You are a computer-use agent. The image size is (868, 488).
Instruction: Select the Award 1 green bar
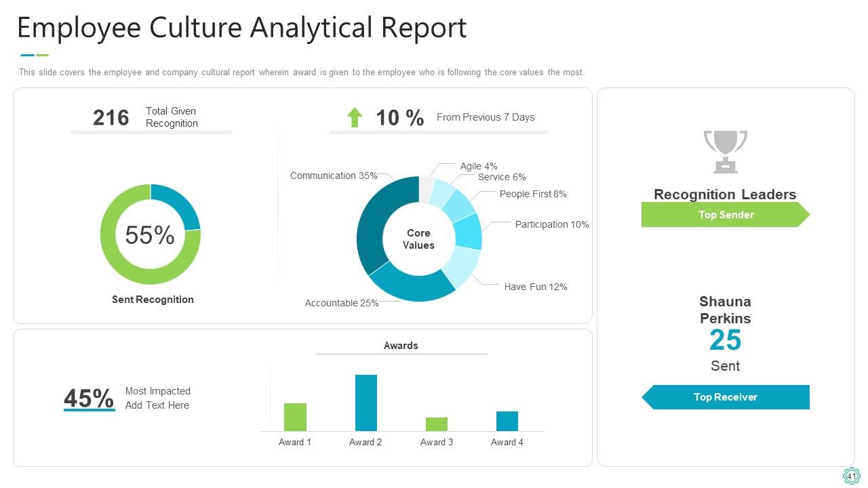(x=295, y=417)
